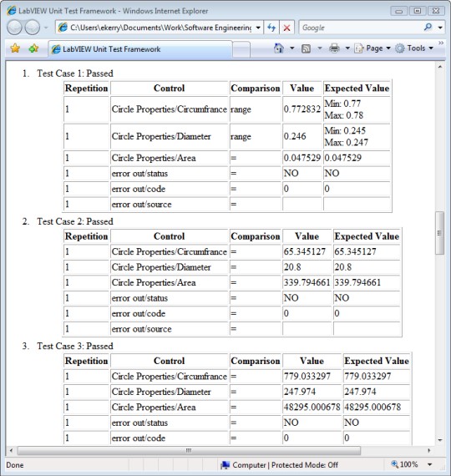The height and width of the screenshot is (476, 451).
Task: Maximize the Internet Explorer window
Action: 418,11
